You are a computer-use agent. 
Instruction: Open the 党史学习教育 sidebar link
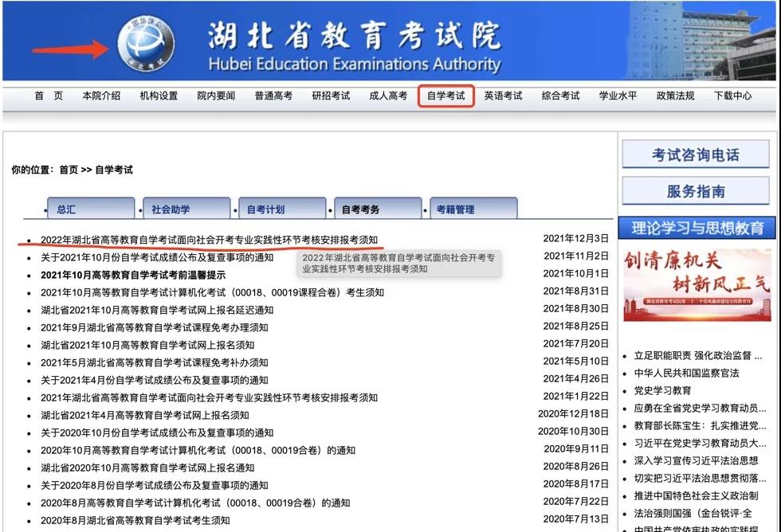pyautogui.click(x=662, y=391)
